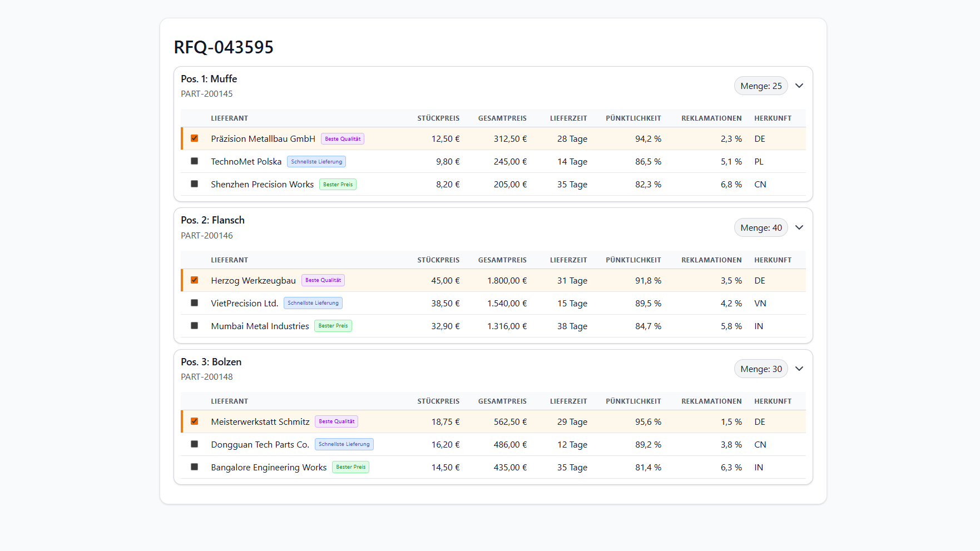Collapse the Pos. 2 Flansch chevron
Screen dimensions: 980x551
click(799, 227)
